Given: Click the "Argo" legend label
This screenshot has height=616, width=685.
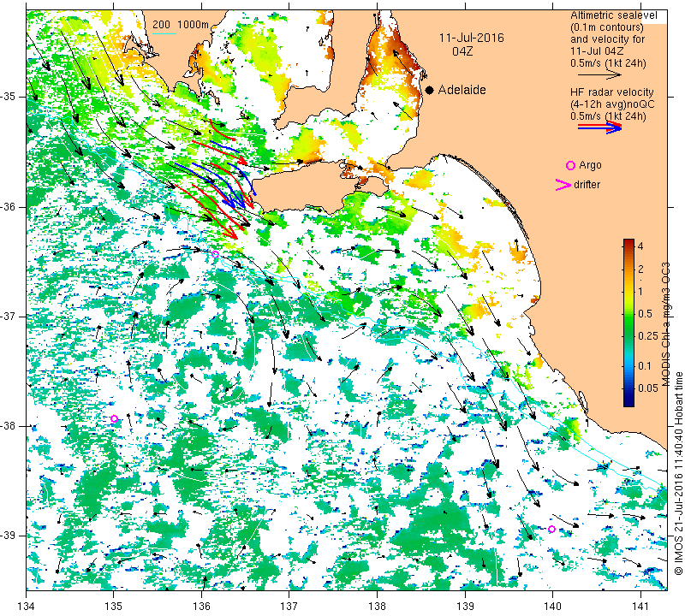Looking at the screenshot, I should (590, 165).
